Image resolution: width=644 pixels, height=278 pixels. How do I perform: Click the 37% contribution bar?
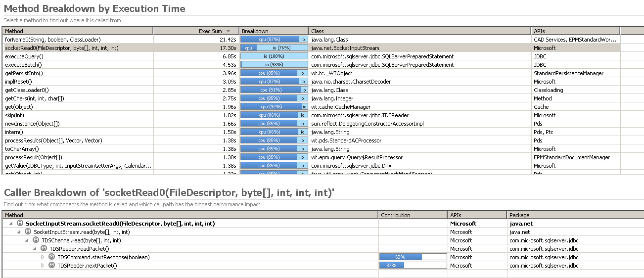(x=413, y=266)
